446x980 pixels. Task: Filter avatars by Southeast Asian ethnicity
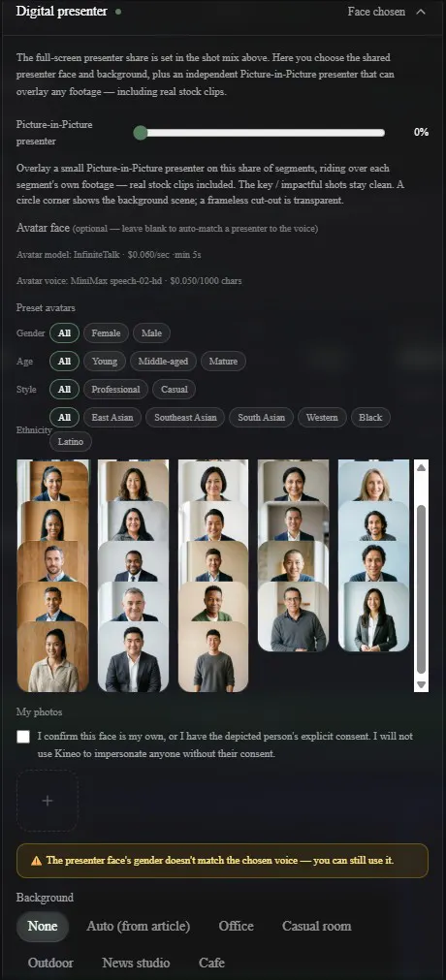[x=186, y=418]
